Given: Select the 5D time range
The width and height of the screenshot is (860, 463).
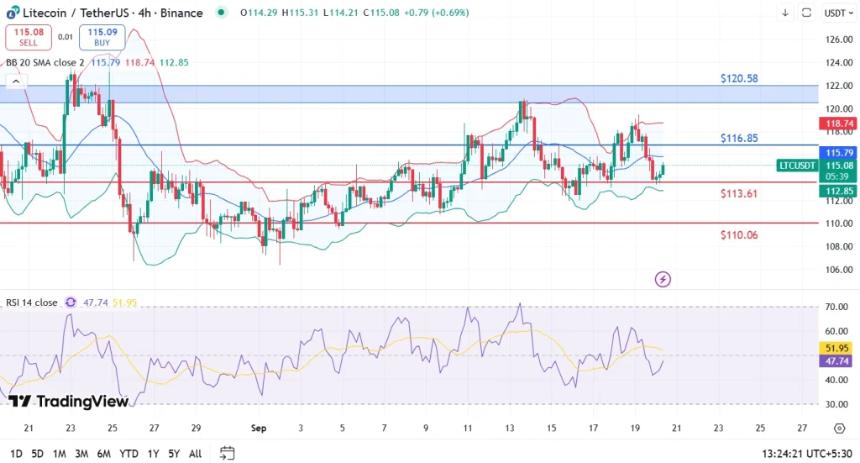Looking at the screenshot, I should click(x=37, y=453).
